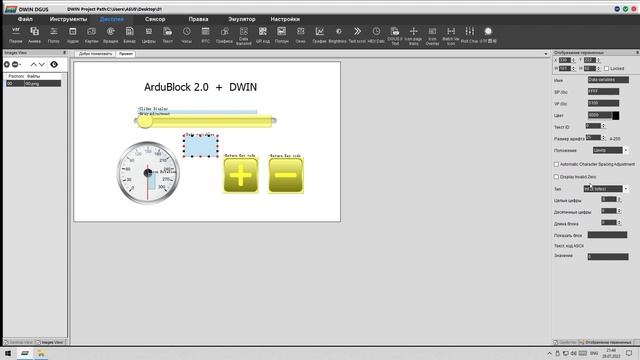Enable Automatic Character Spacing Adjustment
Image resolution: width=640 pixels, height=360 pixels.
coord(556,164)
